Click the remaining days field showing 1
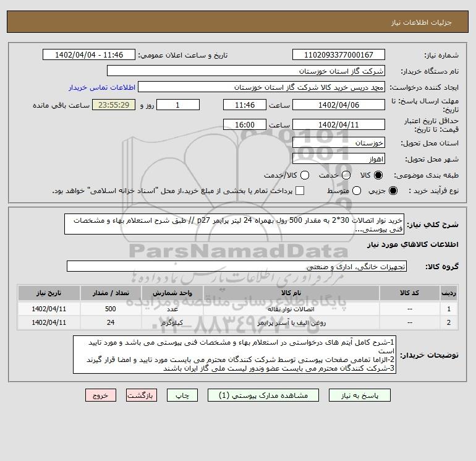The image size is (476, 461). point(178,105)
